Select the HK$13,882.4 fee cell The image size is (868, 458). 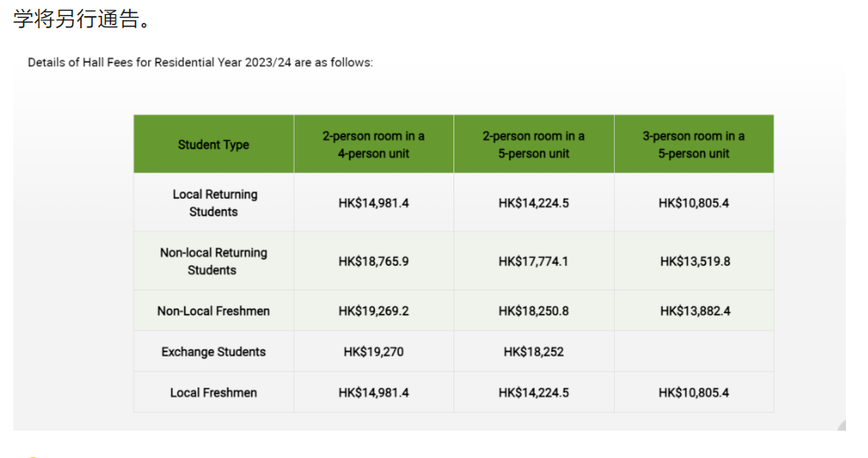694,311
